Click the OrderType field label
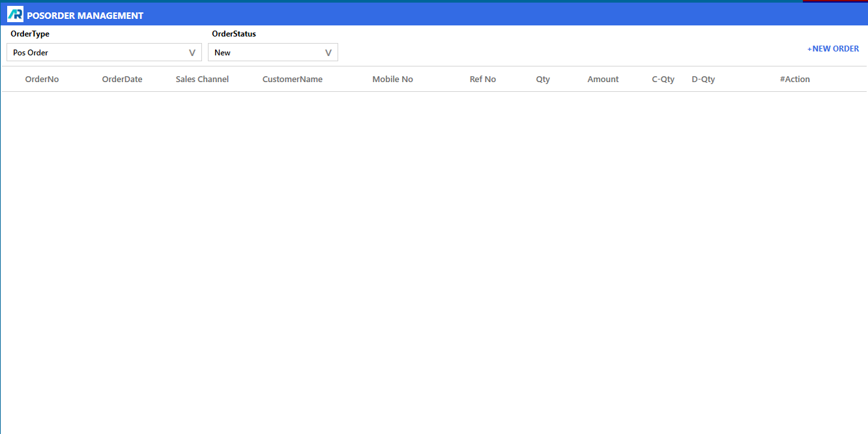The width and height of the screenshot is (868, 434). 30,34
